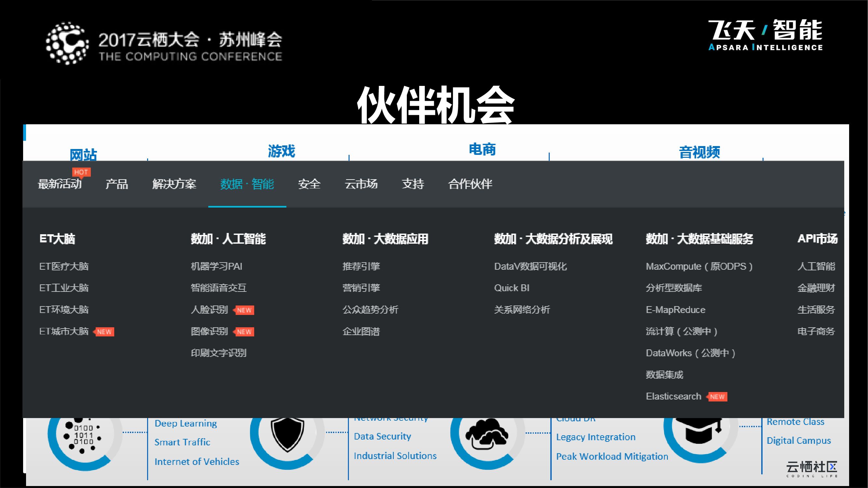This screenshot has height=488, width=868.
Task: Click the 电商 category heading
Action: (482, 149)
